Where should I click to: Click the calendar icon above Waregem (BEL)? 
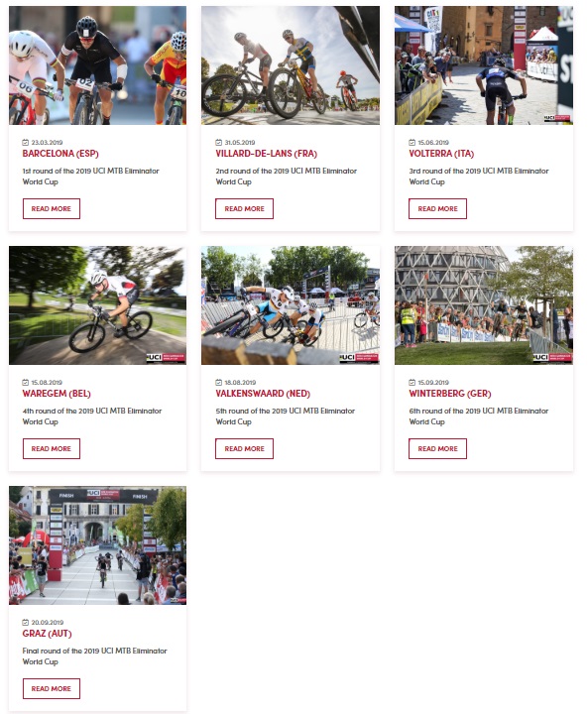(26, 383)
